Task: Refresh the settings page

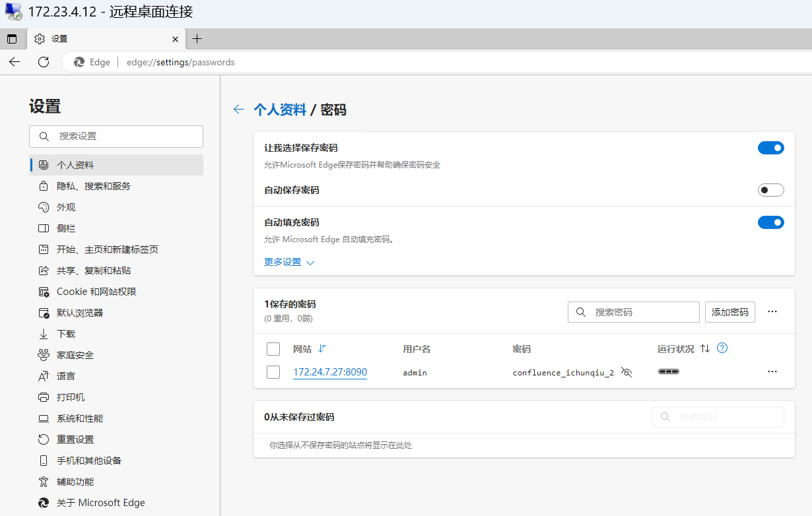Action: coord(44,62)
